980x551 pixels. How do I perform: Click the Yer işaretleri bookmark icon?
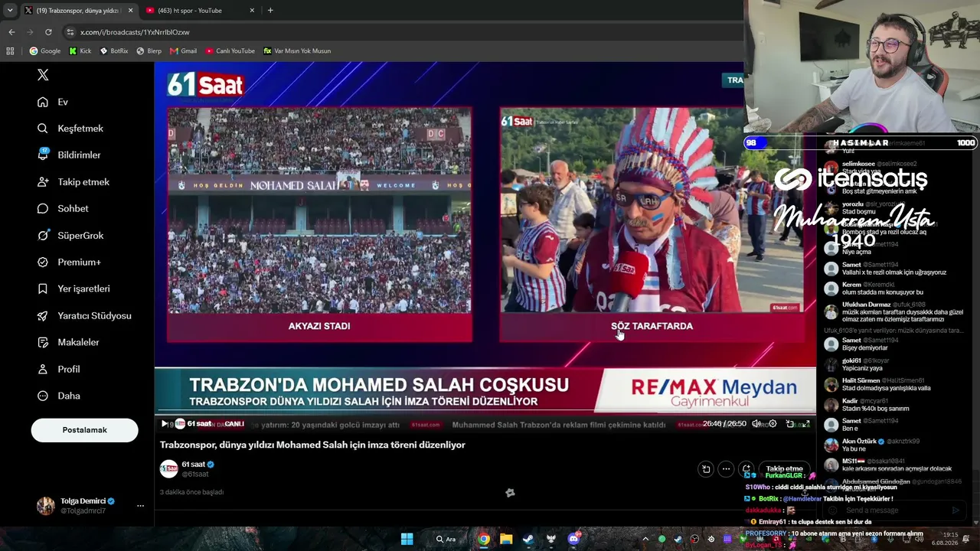pyautogui.click(x=43, y=289)
